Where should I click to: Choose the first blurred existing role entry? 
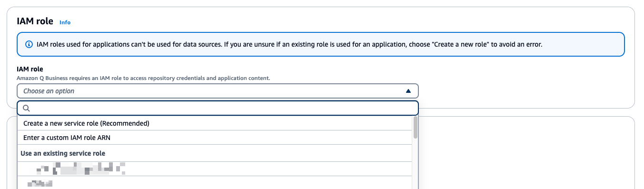pyautogui.click(x=215, y=169)
